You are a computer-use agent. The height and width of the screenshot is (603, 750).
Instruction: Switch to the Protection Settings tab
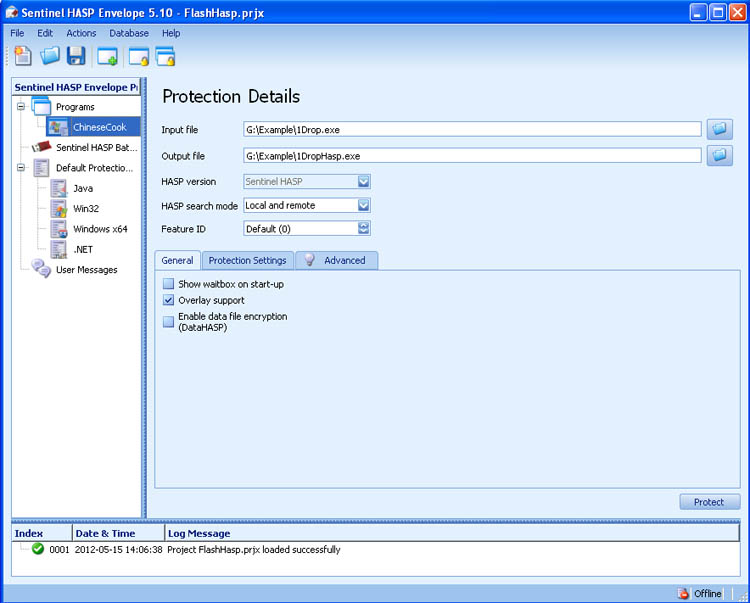(x=247, y=261)
